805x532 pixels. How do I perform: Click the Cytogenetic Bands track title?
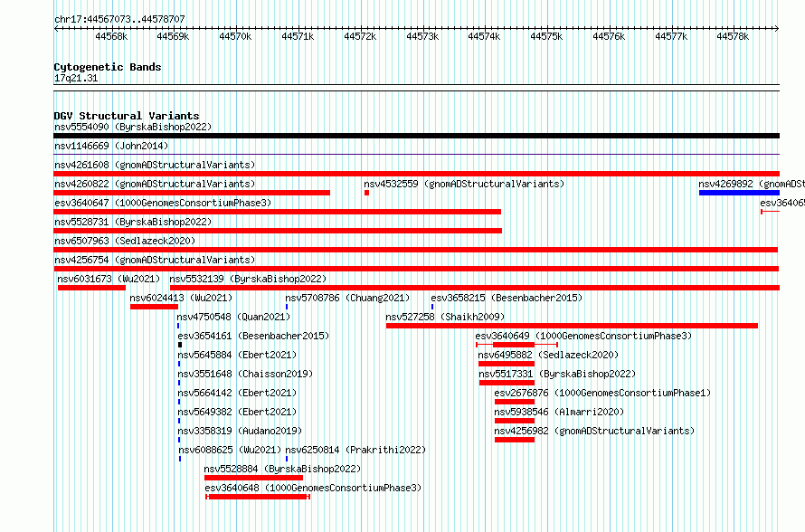click(108, 67)
